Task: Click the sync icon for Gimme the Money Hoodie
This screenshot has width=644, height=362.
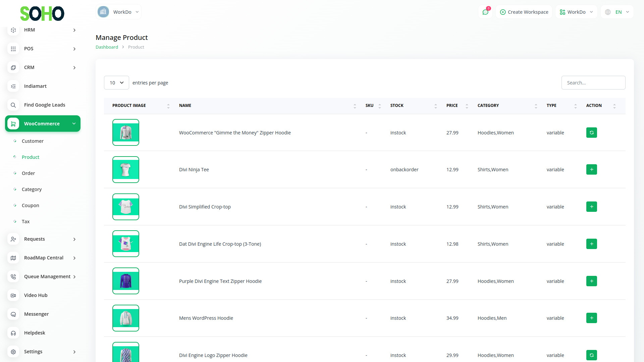Action: pyautogui.click(x=591, y=133)
